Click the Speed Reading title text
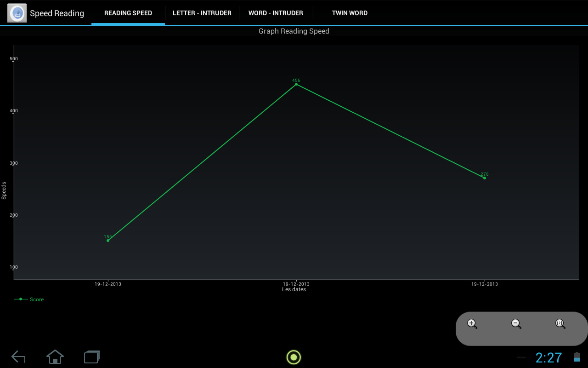Image resolution: width=588 pixels, height=368 pixels. click(x=57, y=13)
